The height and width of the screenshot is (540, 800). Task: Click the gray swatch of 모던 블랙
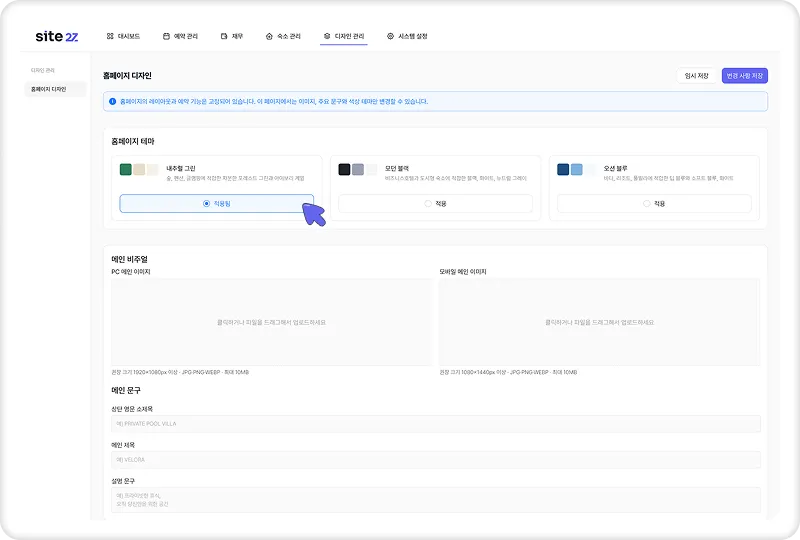358,169
